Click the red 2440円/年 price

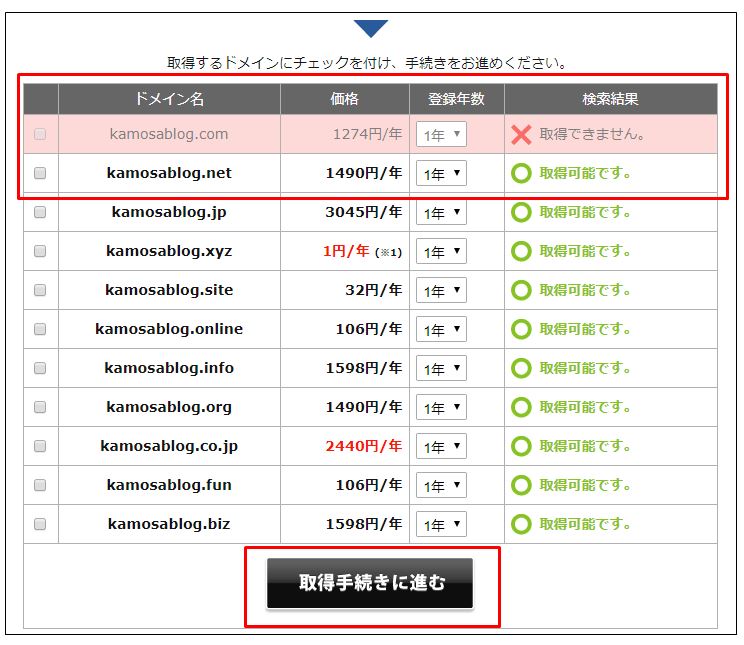[364, 446]
